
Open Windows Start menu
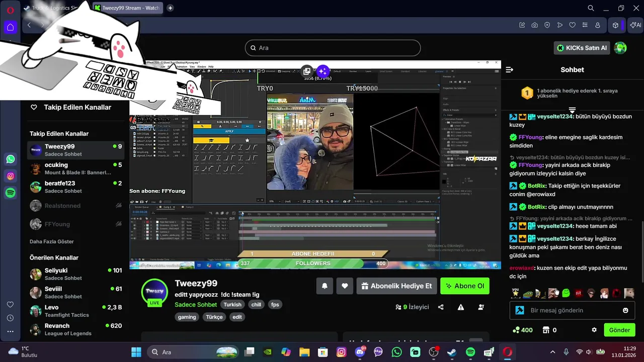(x=136, y=352)
